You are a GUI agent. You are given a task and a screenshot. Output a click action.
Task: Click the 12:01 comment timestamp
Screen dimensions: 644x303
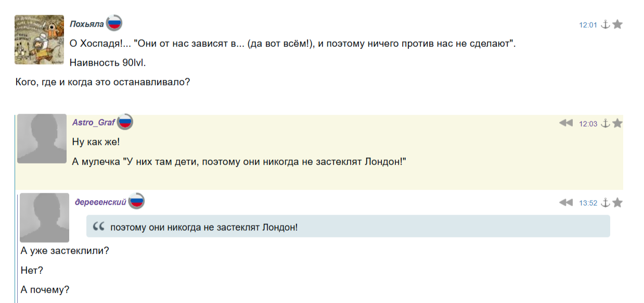point(588,25)
